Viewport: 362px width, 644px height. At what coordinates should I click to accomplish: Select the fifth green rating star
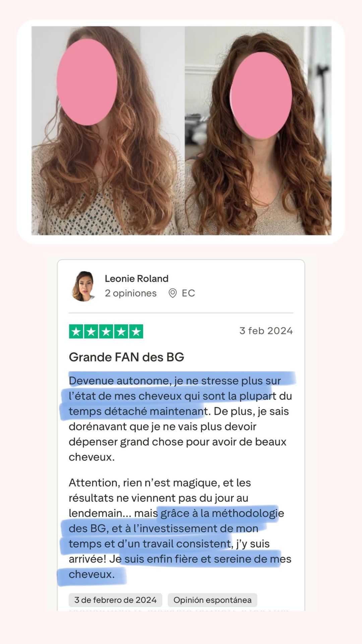click(136, 331)
